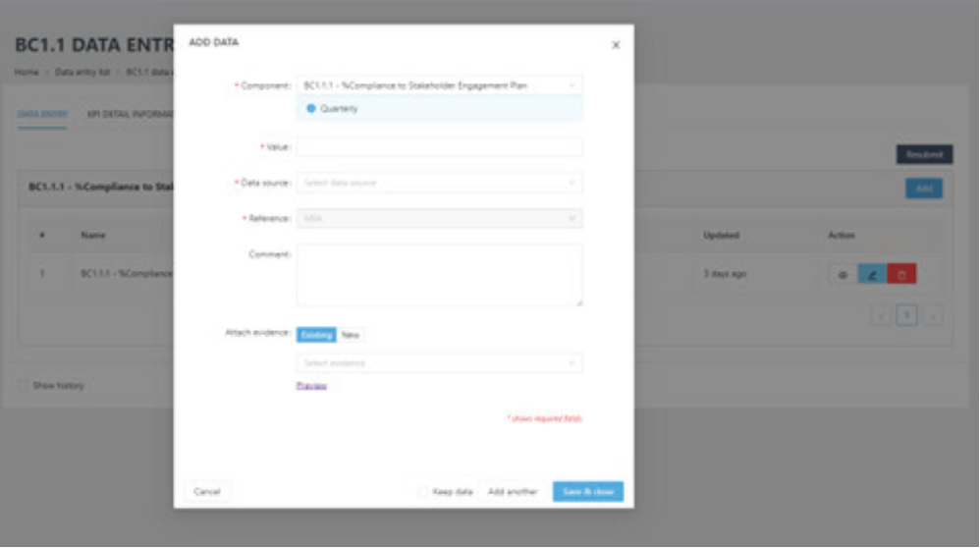Viewport: 980px width, 548px height.
Task: View the row using the eye icon
Action: 843,274
